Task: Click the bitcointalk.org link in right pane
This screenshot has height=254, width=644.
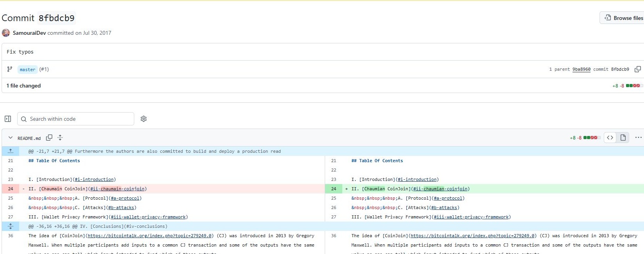Action: click(x=473, y=236)
